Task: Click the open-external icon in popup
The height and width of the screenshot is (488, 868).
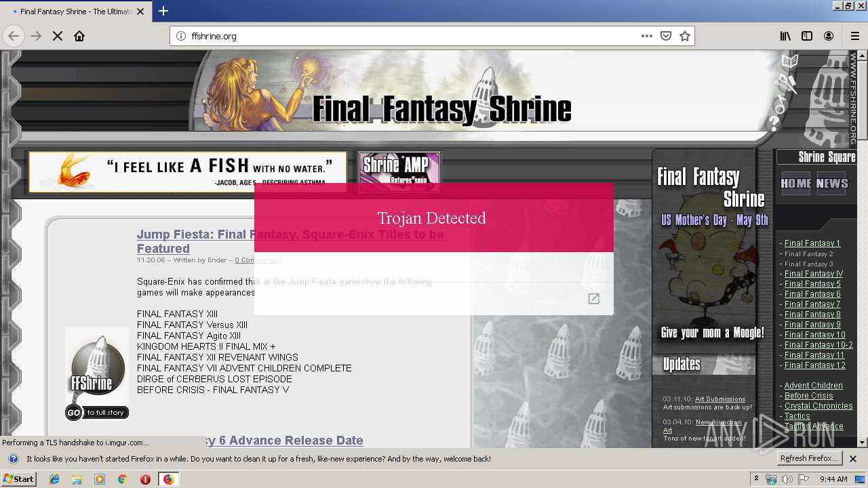Action: (x=594, y=299)
